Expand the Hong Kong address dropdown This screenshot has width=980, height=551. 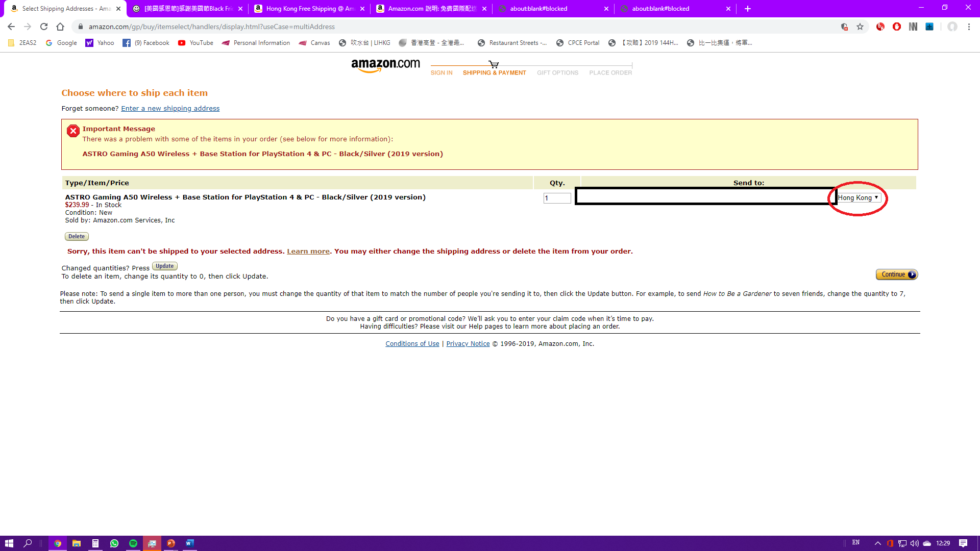click(x=859, y=197)
